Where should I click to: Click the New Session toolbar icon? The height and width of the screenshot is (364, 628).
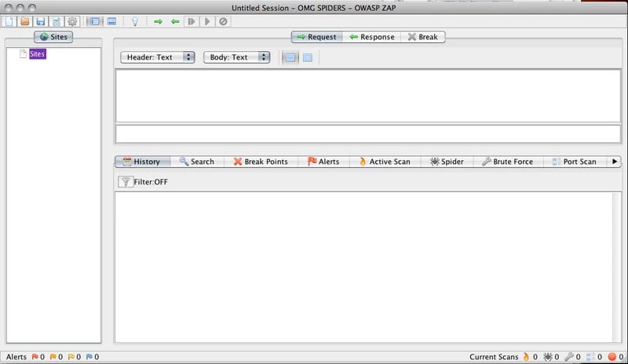point(9,21)
